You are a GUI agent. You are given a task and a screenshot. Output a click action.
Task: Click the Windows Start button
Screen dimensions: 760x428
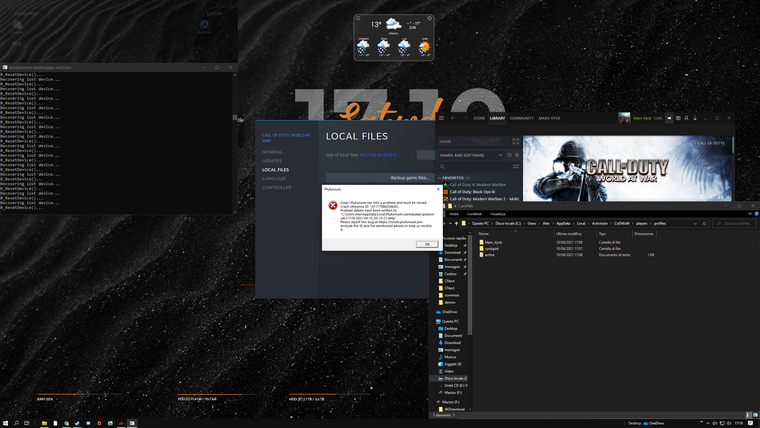point(5,423)
